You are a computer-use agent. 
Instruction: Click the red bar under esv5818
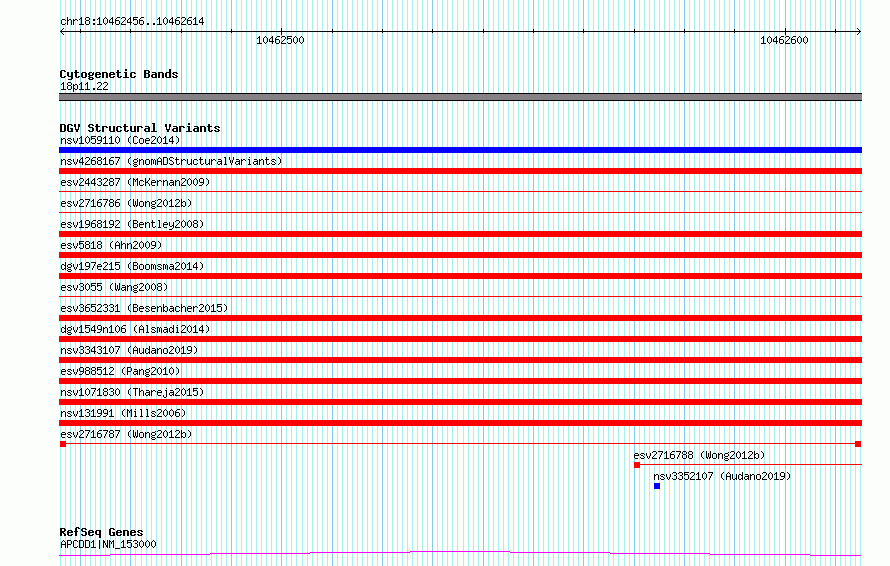pos(460,255)
